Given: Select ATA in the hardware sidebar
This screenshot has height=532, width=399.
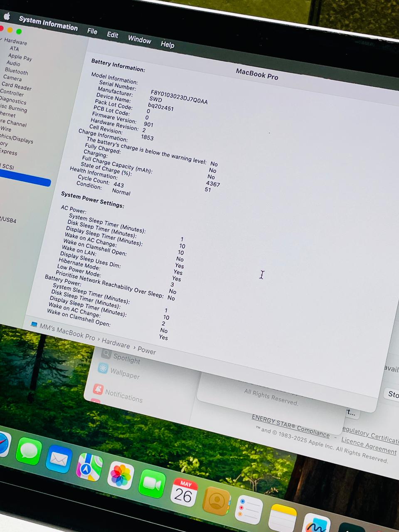Looking at the screenshot, I should 15,49.
